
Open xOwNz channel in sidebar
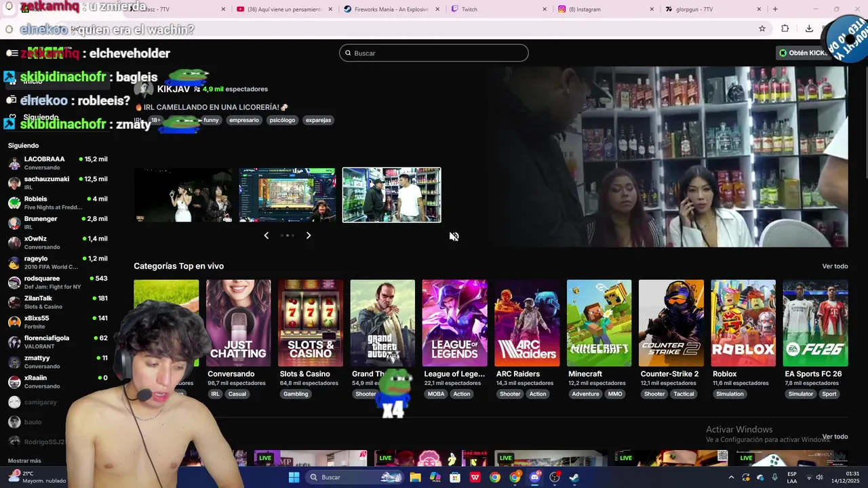[x=58, y=243]
